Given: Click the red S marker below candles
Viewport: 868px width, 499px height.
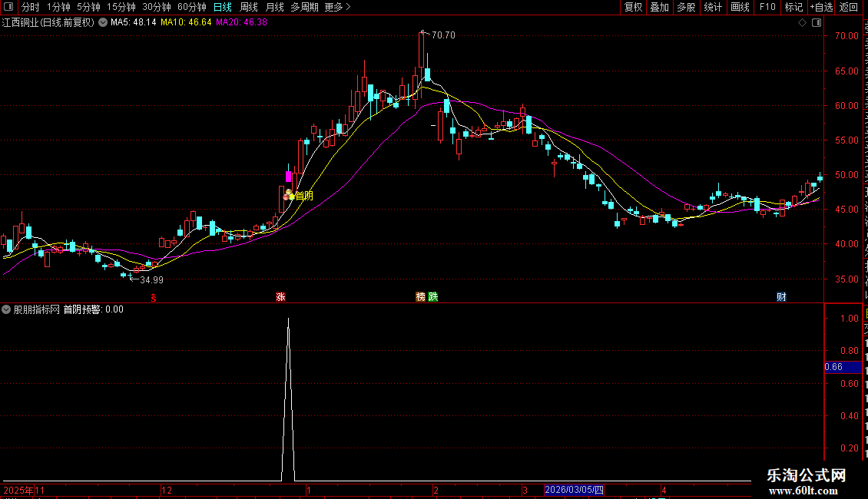Looking at the screenshot, I should 154,298.
